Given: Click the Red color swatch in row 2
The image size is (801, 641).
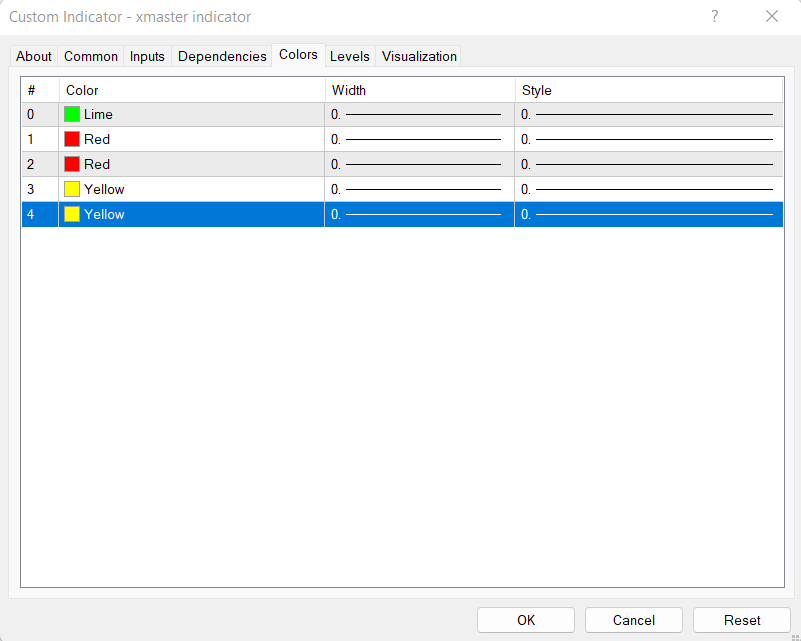Looking at the screenshot, I should pyautogui.click(x=72, y=164).
